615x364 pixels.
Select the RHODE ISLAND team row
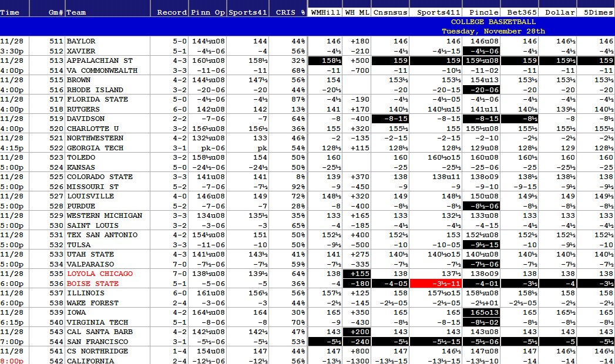(x=308, y=90)
